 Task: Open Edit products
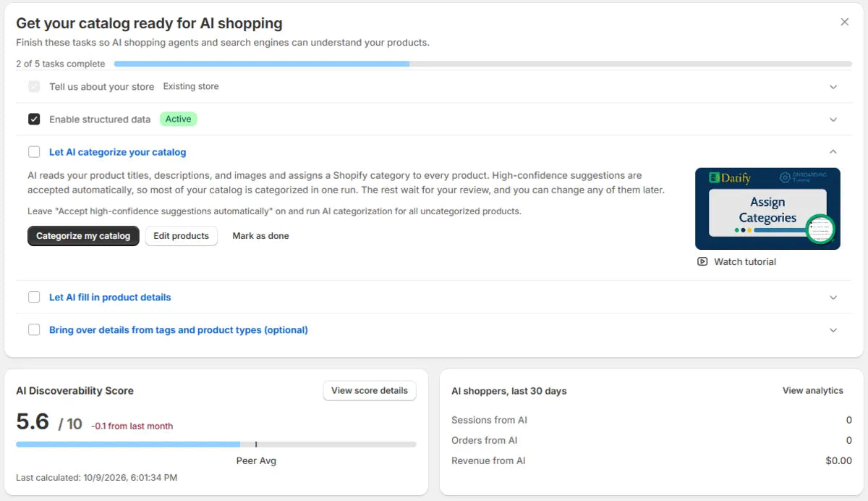click(181, 236)
